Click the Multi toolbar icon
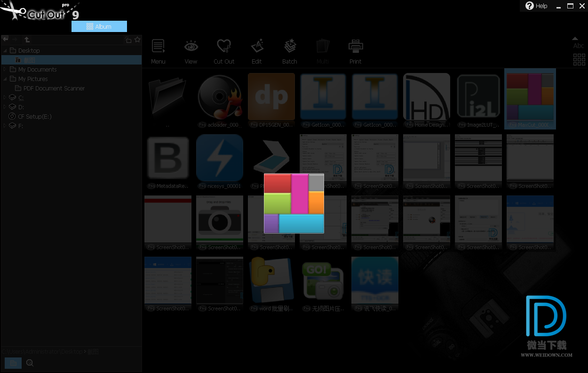 coord(323,47)
